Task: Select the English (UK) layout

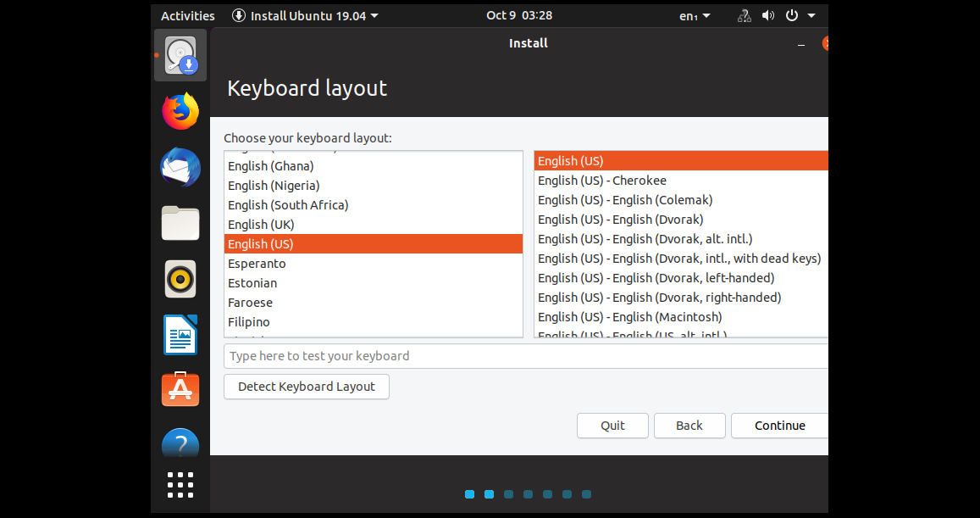Action: tap(260, 224)
